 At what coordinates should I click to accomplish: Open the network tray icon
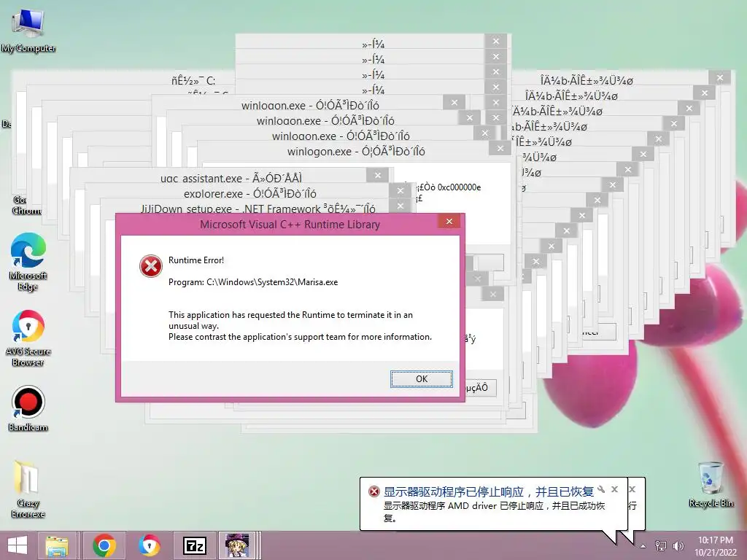click(661, 545)
